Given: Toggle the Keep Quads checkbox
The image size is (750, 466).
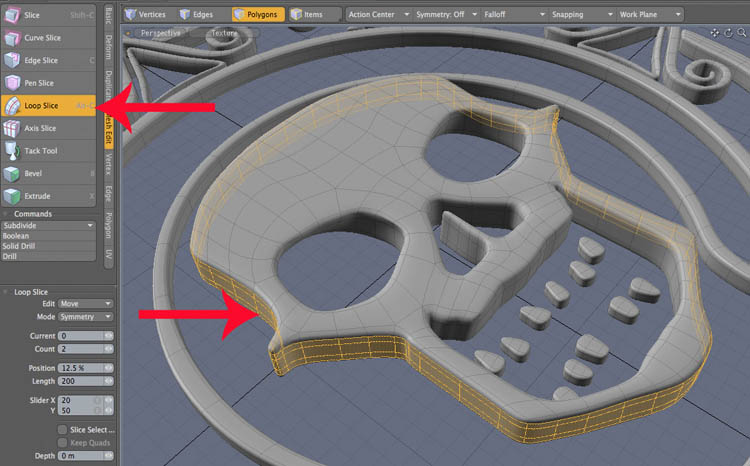Looking at the screenshot, I should (x=62, y=443).
